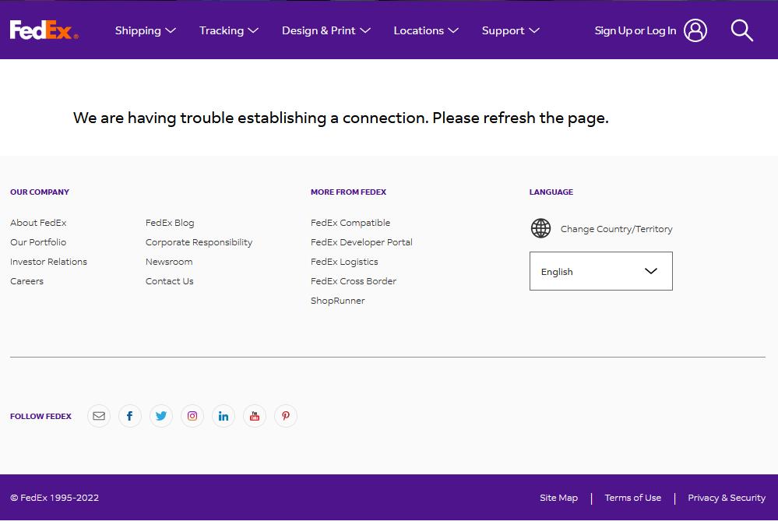
Task: Open Investor Relations link
Action: (48, 262)
